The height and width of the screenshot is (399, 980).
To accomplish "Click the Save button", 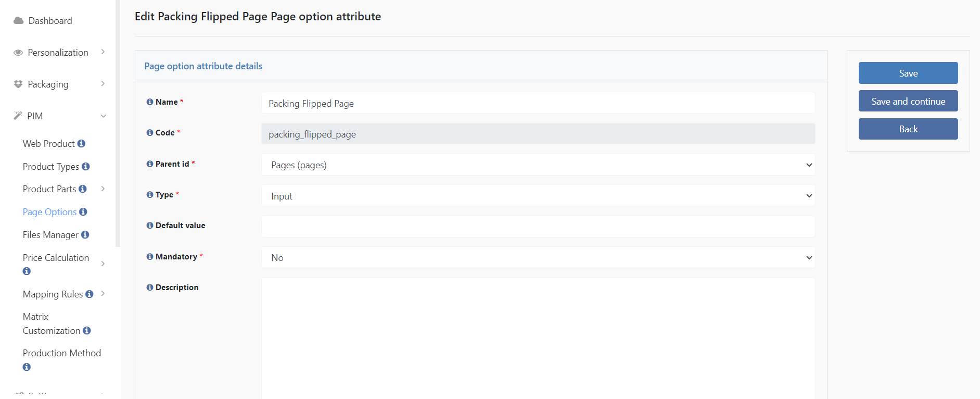I will 908,73.
